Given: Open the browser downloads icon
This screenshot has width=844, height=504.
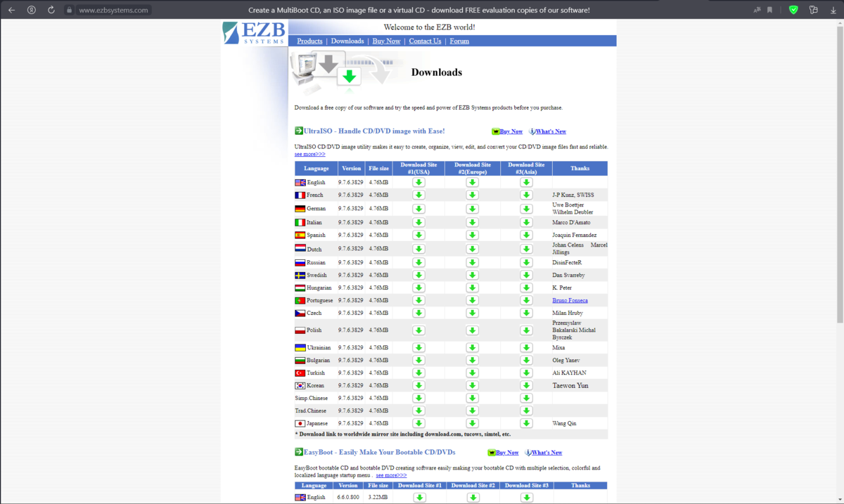Looking at the screenshot, I should [833, 10].
